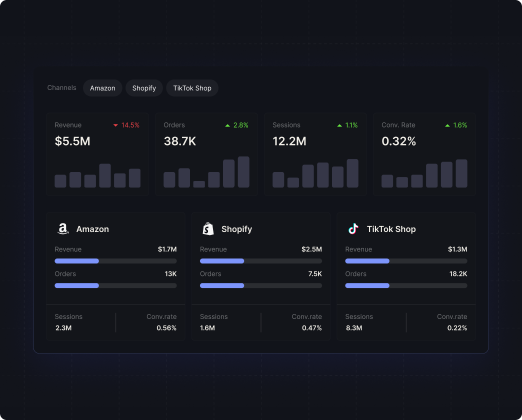Click the Shopify Orders value 7.5K
Image resolution: width=522 pixels, height=420 pixels.
coord(315,273)
